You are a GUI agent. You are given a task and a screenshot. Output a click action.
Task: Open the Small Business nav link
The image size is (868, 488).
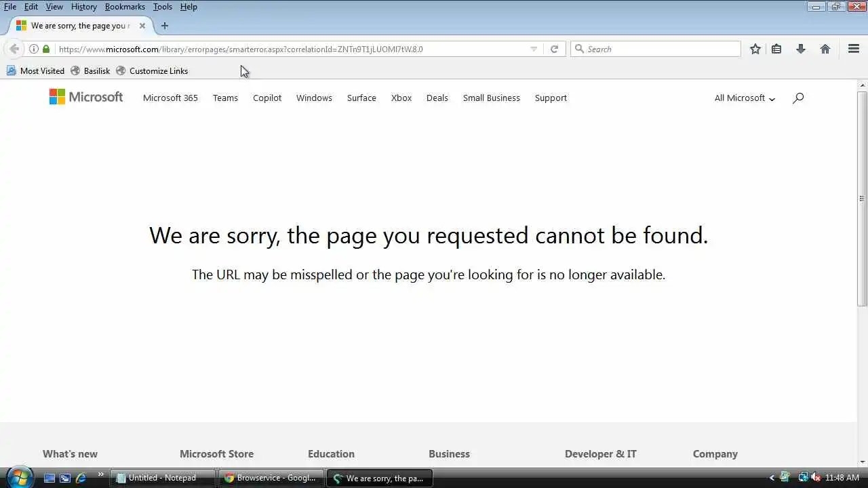click(x=492, y=98)
